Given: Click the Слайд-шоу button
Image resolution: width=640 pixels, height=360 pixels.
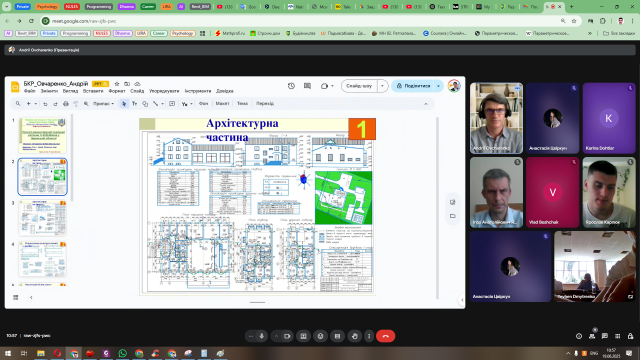Looking at the screenshot, I should (359, 86).
